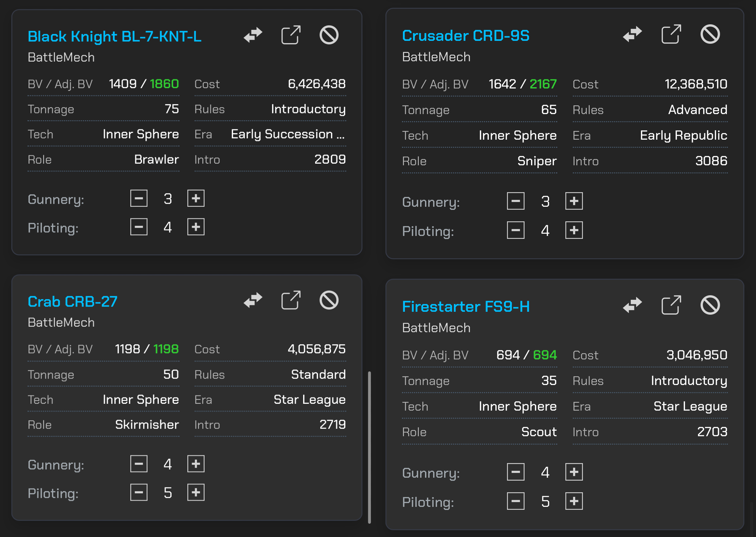Click Firestarter intro year 2703
The width and height of the screenshot is (756, 537).
[712, 432]
